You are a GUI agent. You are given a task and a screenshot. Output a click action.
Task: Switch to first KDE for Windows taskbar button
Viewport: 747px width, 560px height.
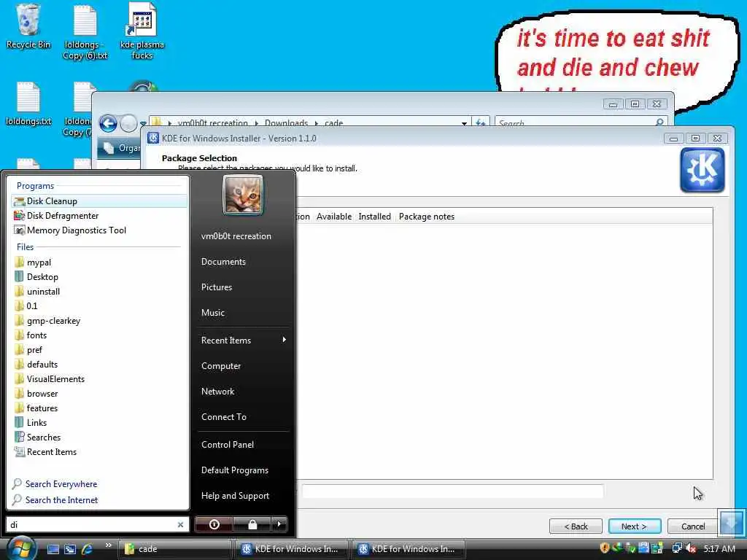(x=292, y=549)
